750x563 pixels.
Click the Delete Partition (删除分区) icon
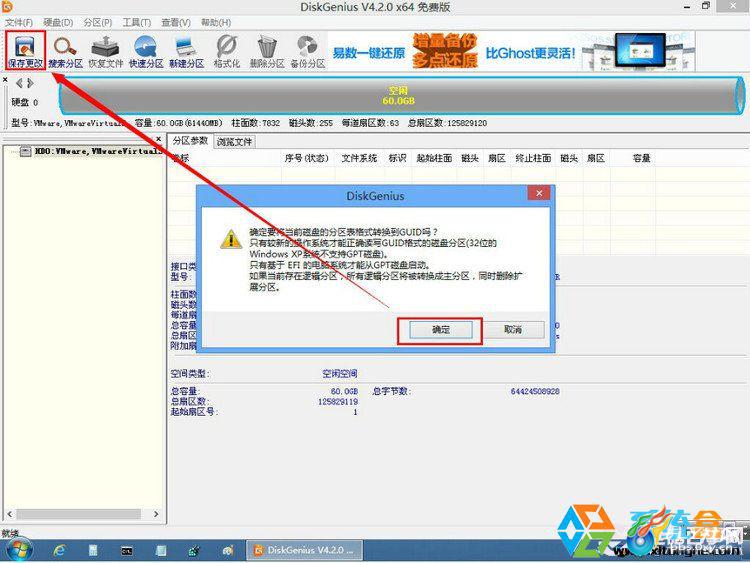pos(267,52)
